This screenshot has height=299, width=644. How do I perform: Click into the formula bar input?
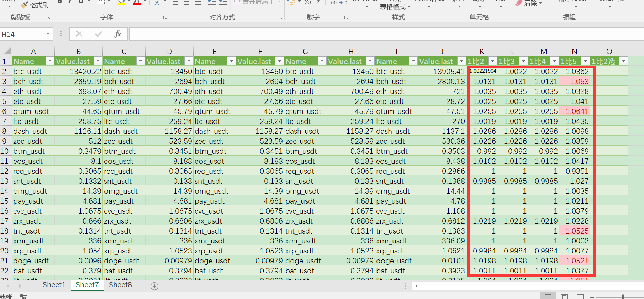click(386, 34)
